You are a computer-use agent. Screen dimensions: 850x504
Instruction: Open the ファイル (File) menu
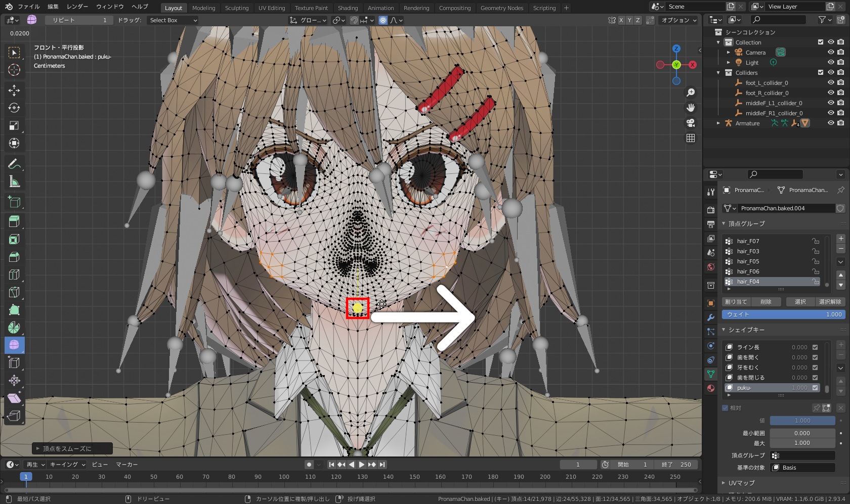(29, 7)
